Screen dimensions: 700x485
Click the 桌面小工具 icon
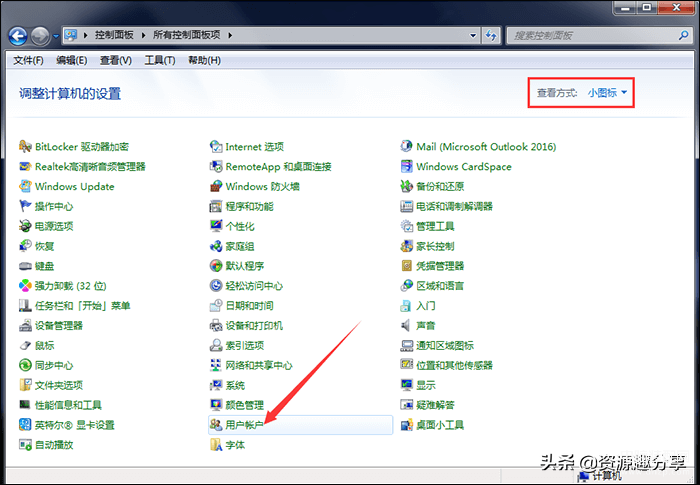[x=407, y=425]
